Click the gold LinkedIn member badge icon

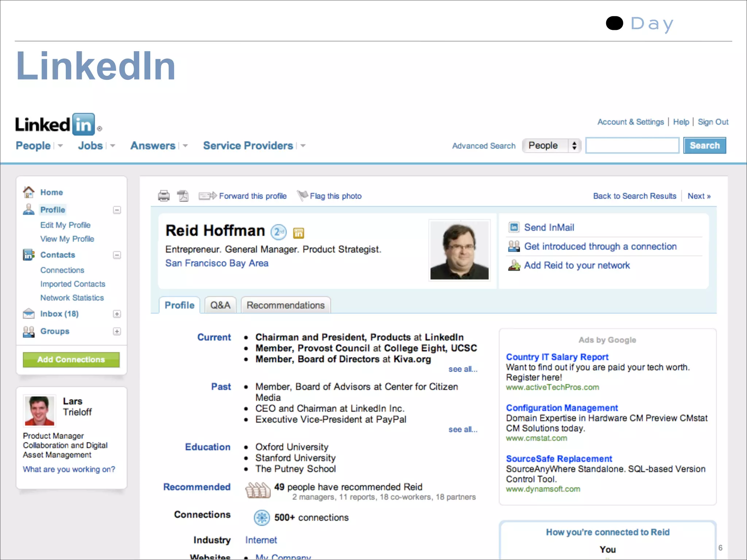click(298, 233)
